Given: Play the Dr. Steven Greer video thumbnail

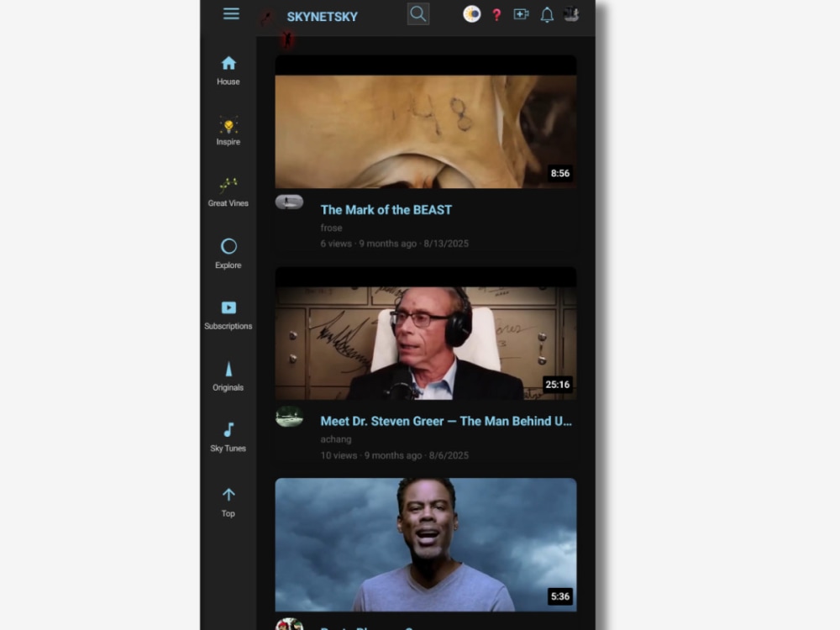Looking at the screenshot, I should click(426, 333).
